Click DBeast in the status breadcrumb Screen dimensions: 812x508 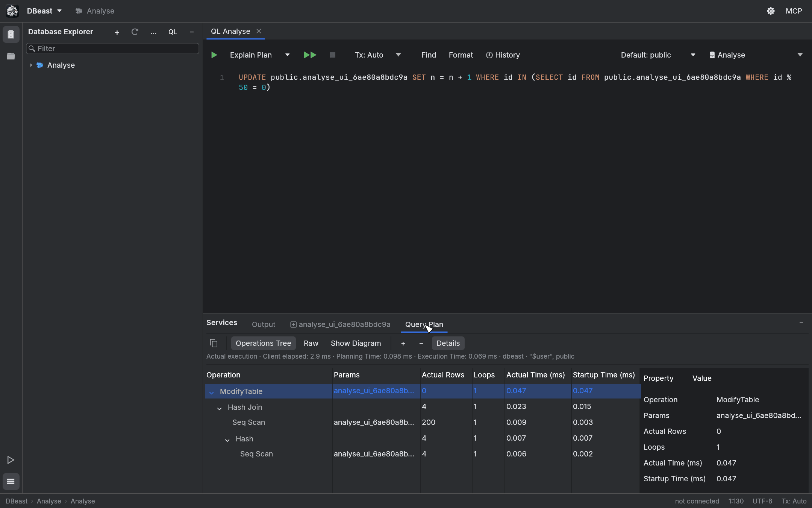(17, 501)
